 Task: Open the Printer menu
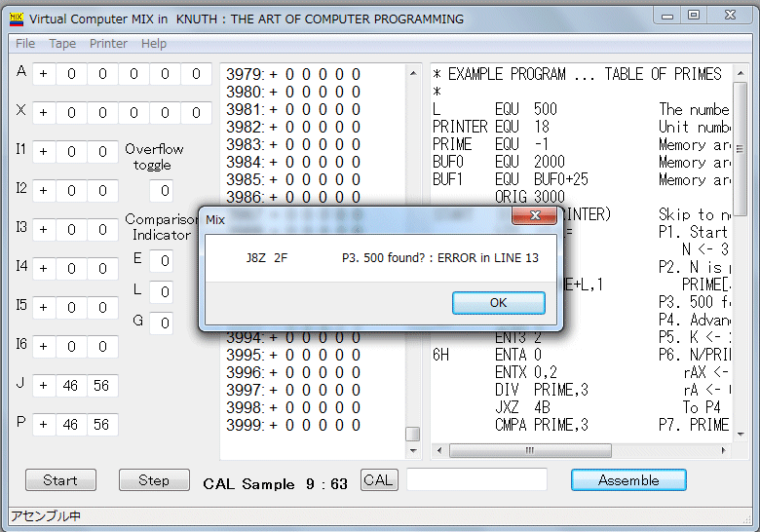coord(108,44)
